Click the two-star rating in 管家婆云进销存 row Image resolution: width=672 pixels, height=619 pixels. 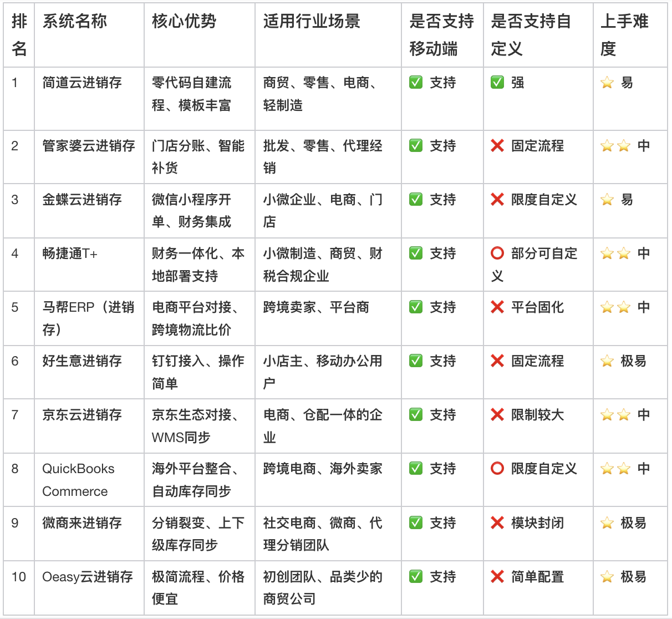615,146
